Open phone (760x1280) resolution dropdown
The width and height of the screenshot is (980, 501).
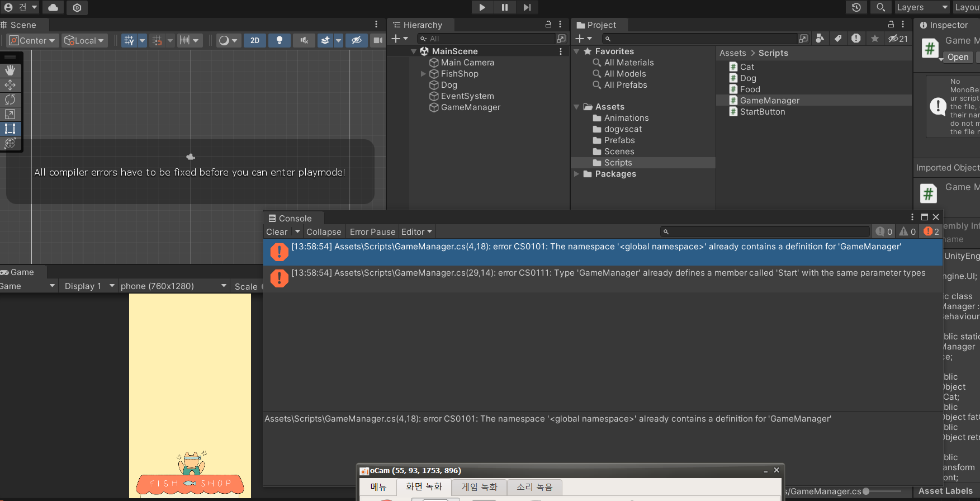(174, 286)
